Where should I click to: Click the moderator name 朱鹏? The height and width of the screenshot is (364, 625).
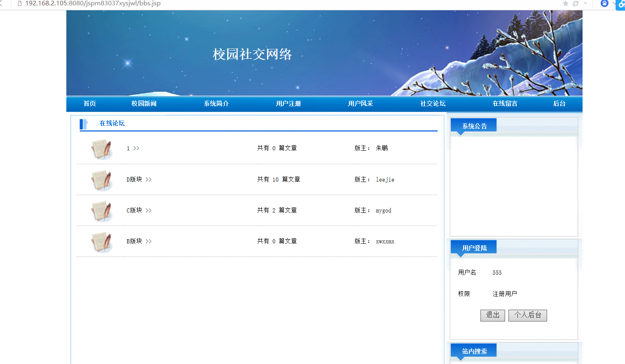click(x=382, y=148)
